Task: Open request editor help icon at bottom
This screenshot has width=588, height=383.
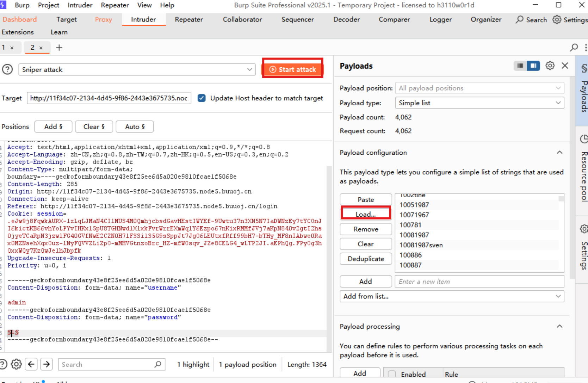Action: [x=3, y=364]
